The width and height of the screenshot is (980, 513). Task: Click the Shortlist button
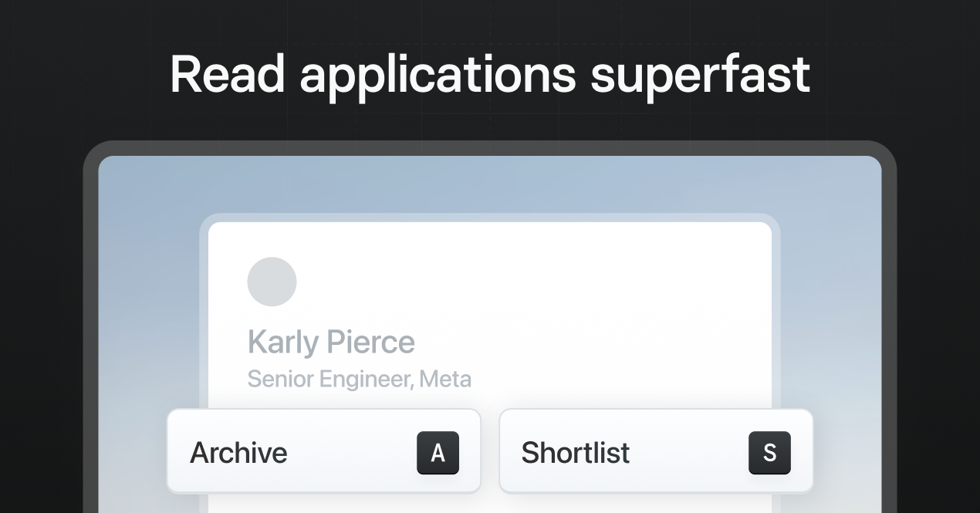tap(656, 451)
